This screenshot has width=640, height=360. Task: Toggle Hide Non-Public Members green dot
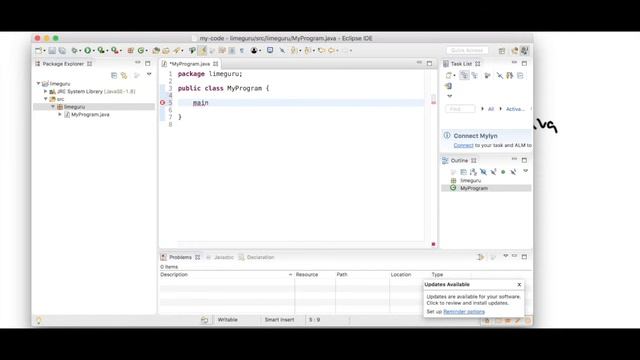503,172
